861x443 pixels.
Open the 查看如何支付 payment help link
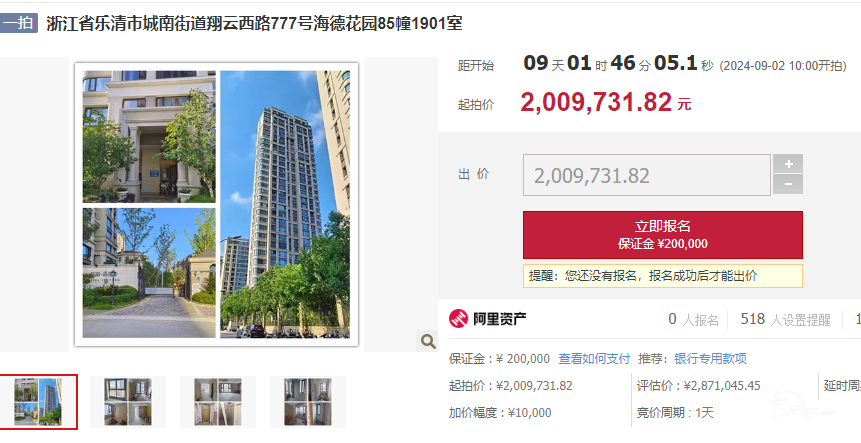(x=594, y=358)
